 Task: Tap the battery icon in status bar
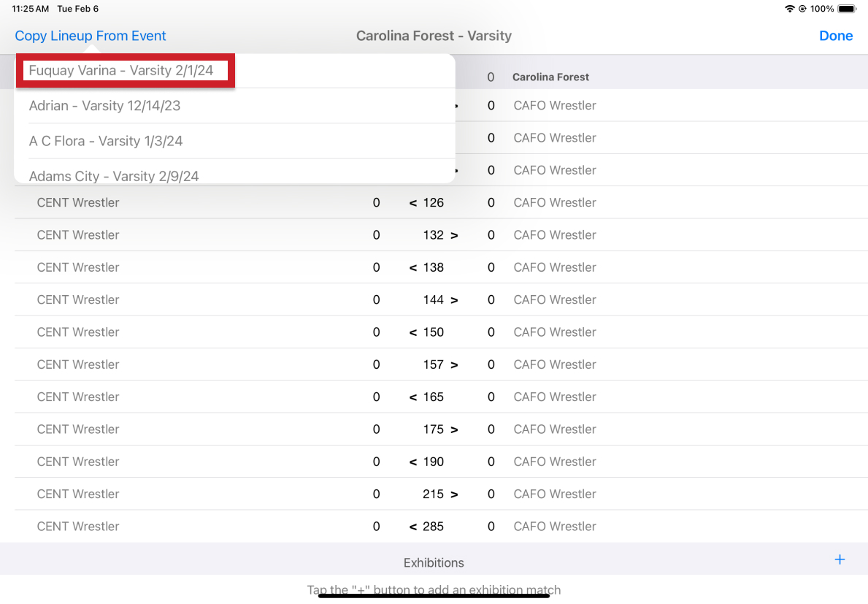pyautogui.click(x=847, y=9)
